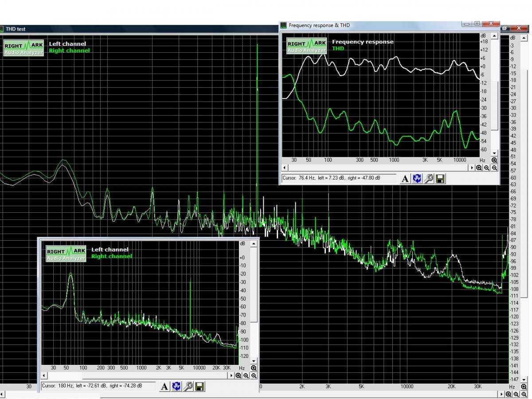The width and height of the screenshot is (532, 399).
Task: Click the text label (A) icon in Frequency response window
Action: [x=405, y=179]
